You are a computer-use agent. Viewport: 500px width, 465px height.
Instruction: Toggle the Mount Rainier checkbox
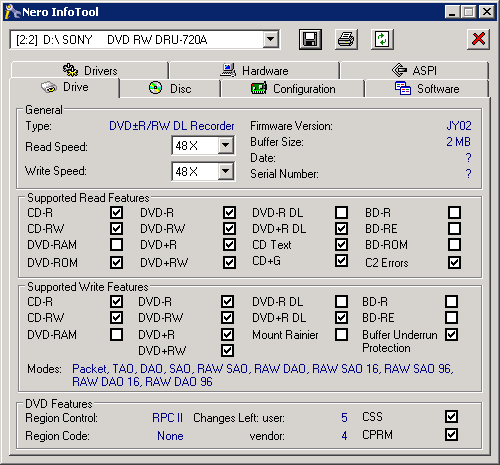[x=341, y=334]
